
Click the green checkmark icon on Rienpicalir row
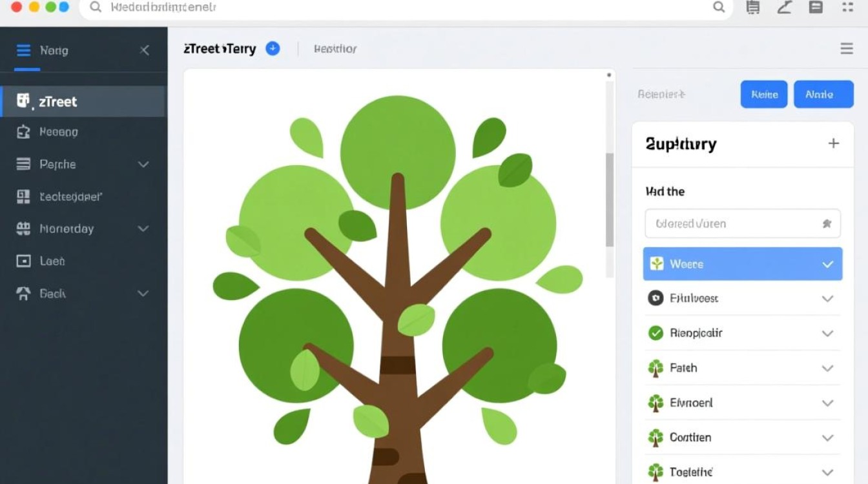click(x=656, y=333)
